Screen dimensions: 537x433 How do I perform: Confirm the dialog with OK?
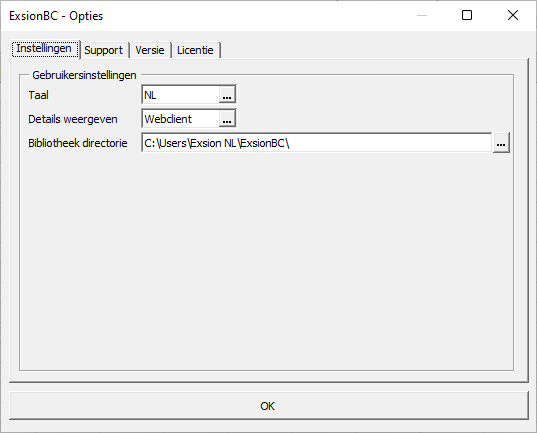pyautogui.click(x=268, y=406)
